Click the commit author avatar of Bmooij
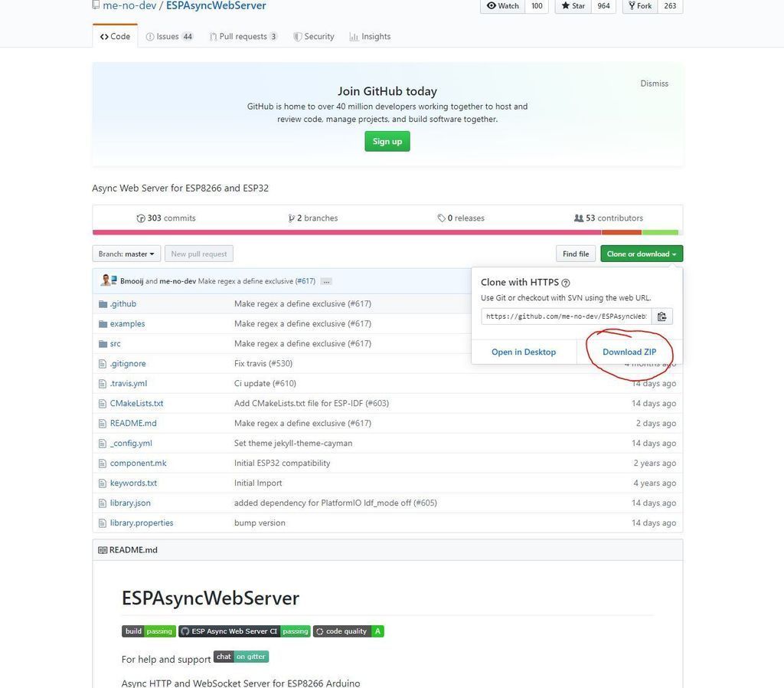This screenshot has height=688, width=784. tap(106, 280)
